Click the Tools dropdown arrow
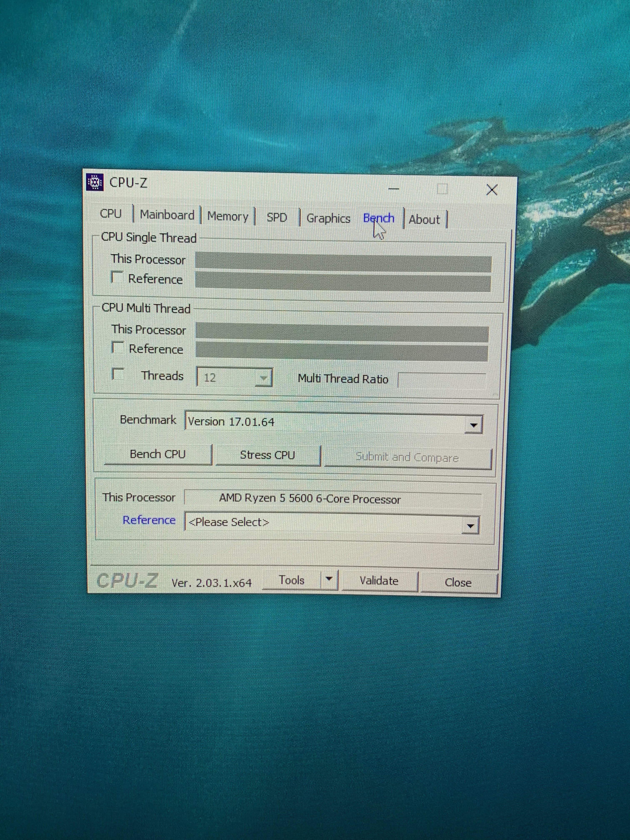Screen dimensions: 630x840 [329, 579]
